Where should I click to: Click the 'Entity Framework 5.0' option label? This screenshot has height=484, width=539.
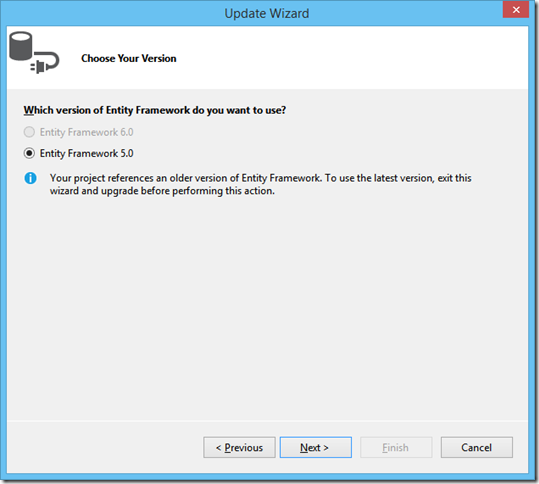86,153
